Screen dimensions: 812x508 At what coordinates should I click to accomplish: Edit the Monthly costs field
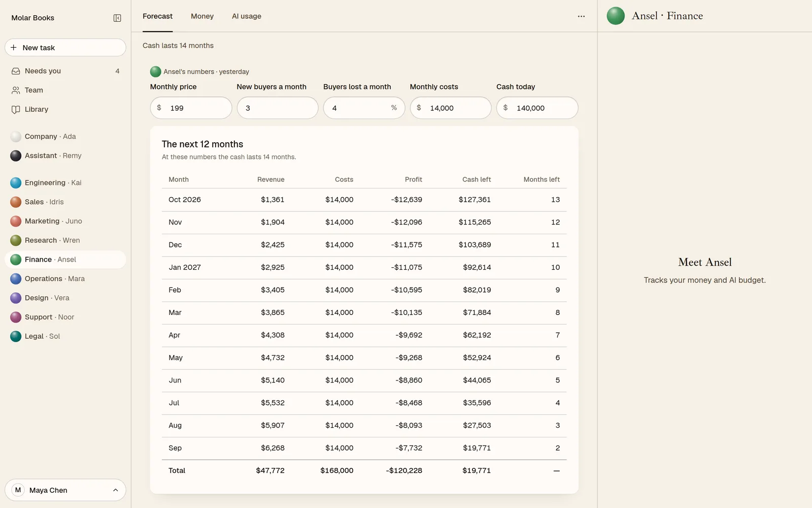click(451, 108)
